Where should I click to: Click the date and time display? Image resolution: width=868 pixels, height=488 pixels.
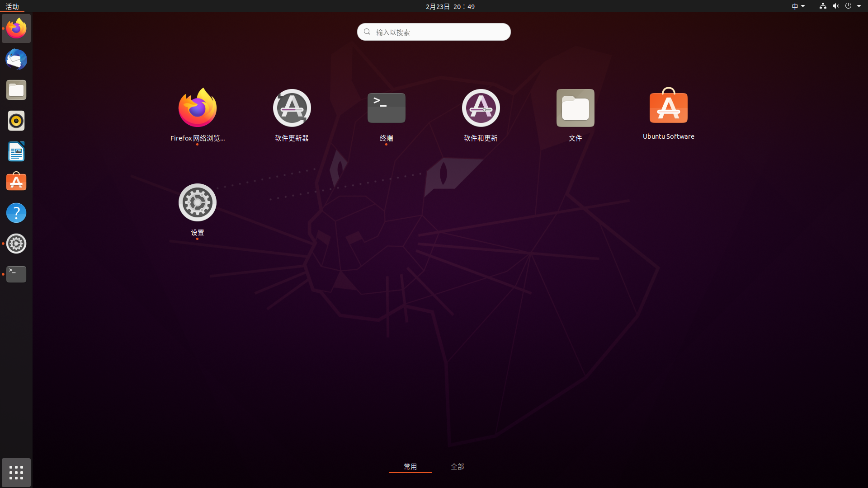coord(449,6)
